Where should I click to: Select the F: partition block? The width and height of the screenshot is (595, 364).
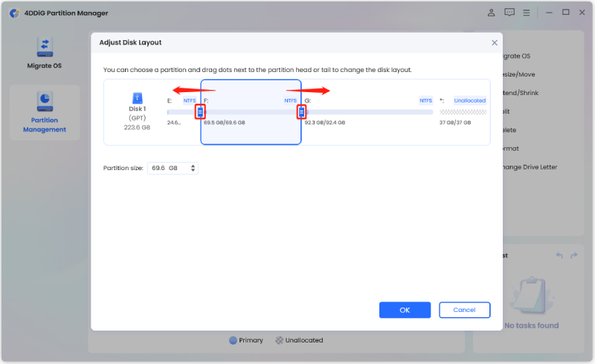251,112
